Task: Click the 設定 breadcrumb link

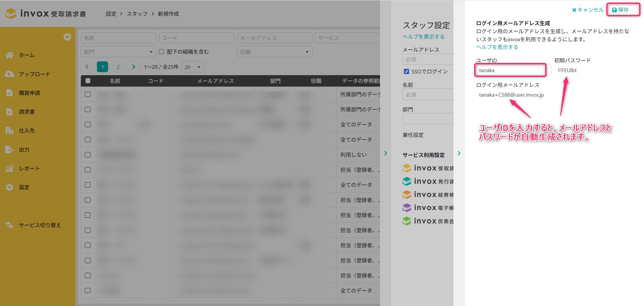Action: (x=111, y=14)
